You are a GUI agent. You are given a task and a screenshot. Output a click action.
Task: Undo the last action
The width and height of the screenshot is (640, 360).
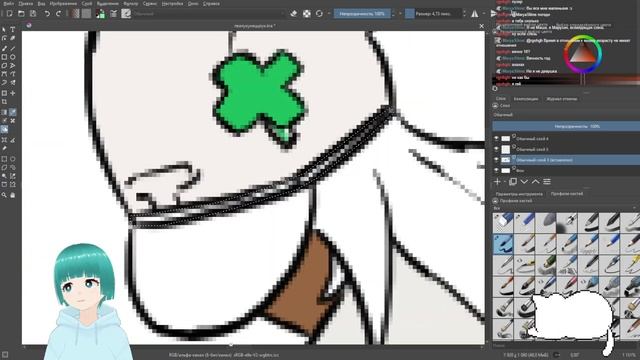pyautogui.click(x=47, y=13)
